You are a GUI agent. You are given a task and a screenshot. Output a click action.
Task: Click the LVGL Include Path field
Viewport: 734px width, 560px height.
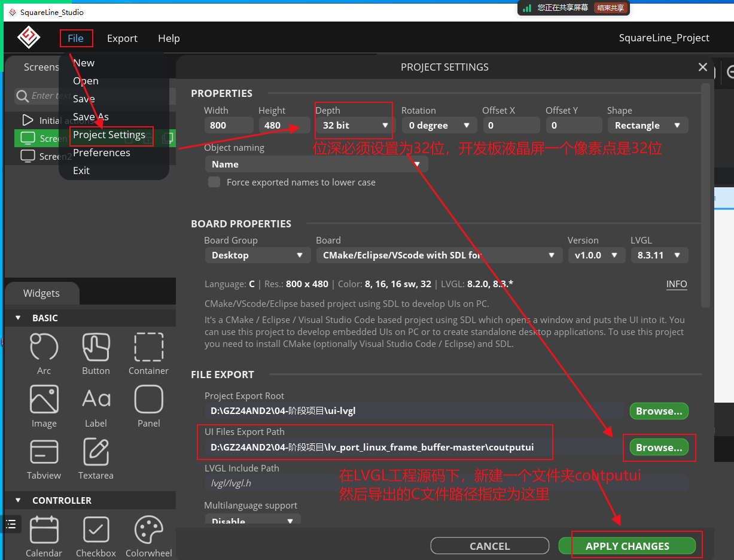446,483
